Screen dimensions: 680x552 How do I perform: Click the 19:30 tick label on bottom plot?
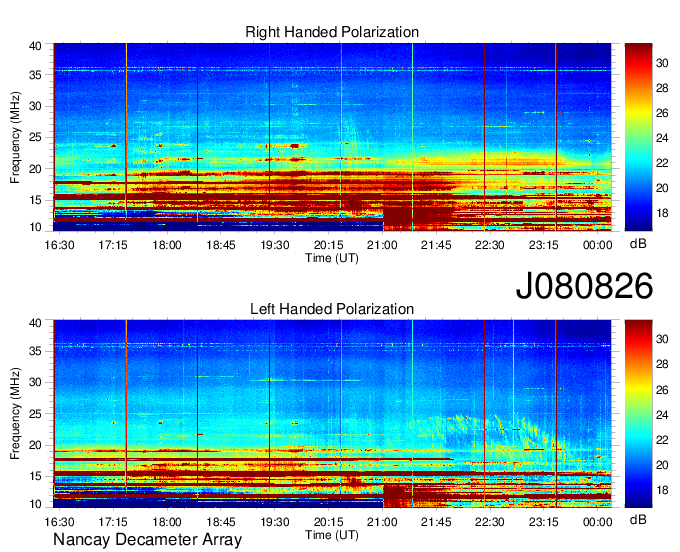(x=275, y=522)
